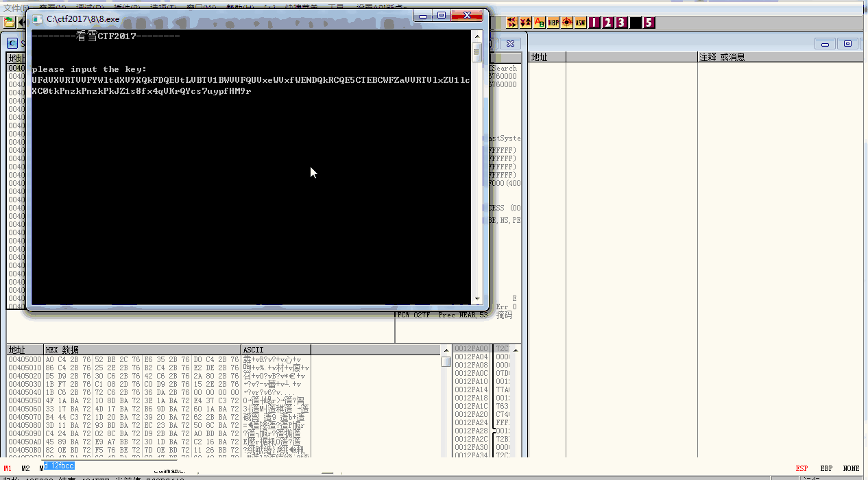Image resolution: width=868 pixels, height=480 pixels.
Task: Select EBP stack mode at bottom right
Action: 827,468
